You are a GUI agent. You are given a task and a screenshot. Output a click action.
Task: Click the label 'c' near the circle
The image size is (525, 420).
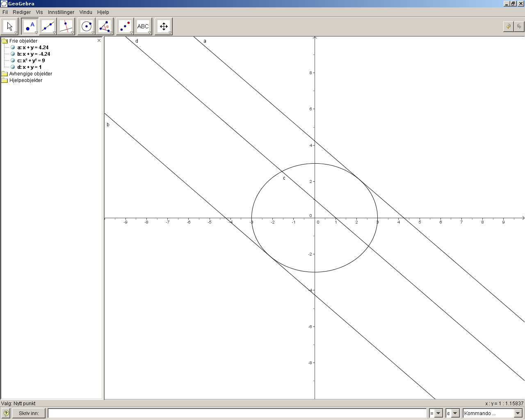[x=284, y=178]
